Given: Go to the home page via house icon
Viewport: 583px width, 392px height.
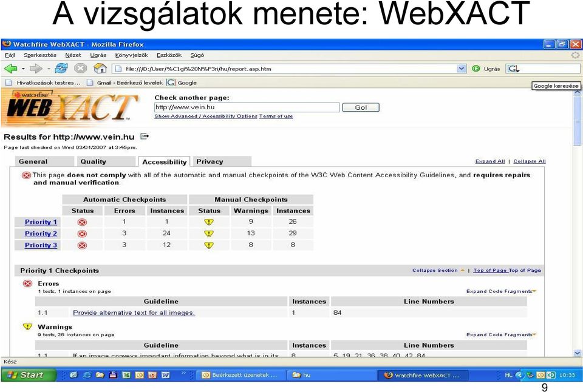Looking at the screenshot, I should coord(100,69).
